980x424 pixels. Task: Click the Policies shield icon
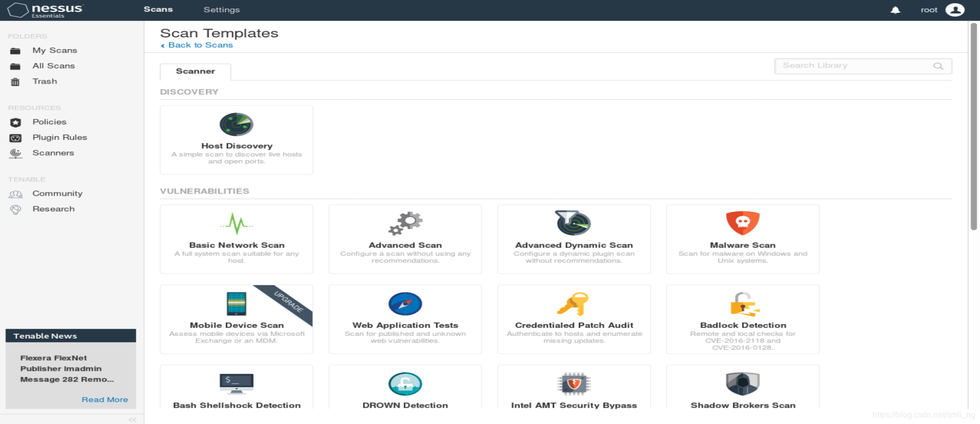15,122
